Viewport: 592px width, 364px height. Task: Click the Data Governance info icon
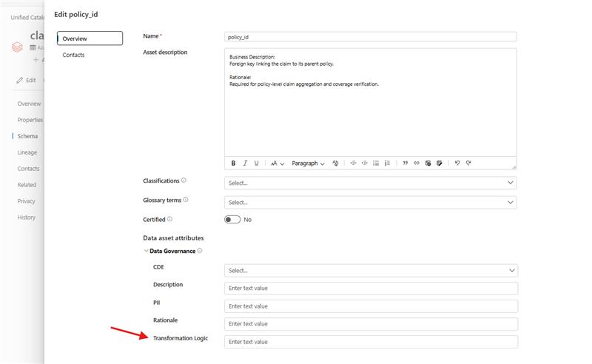(200, 251)
